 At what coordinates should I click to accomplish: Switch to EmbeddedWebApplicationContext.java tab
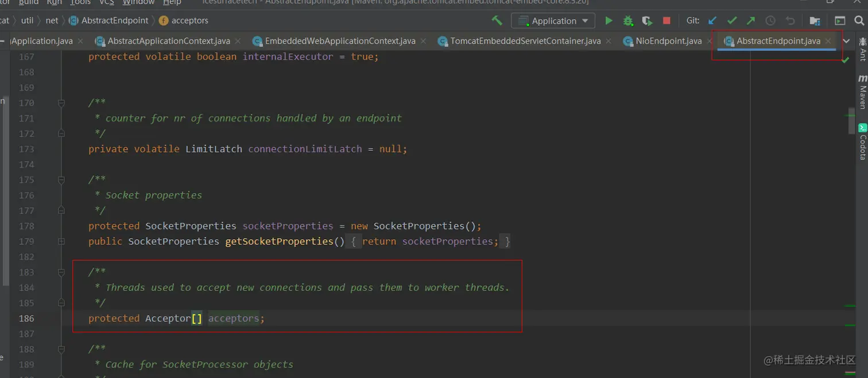[x=340, y=41]
